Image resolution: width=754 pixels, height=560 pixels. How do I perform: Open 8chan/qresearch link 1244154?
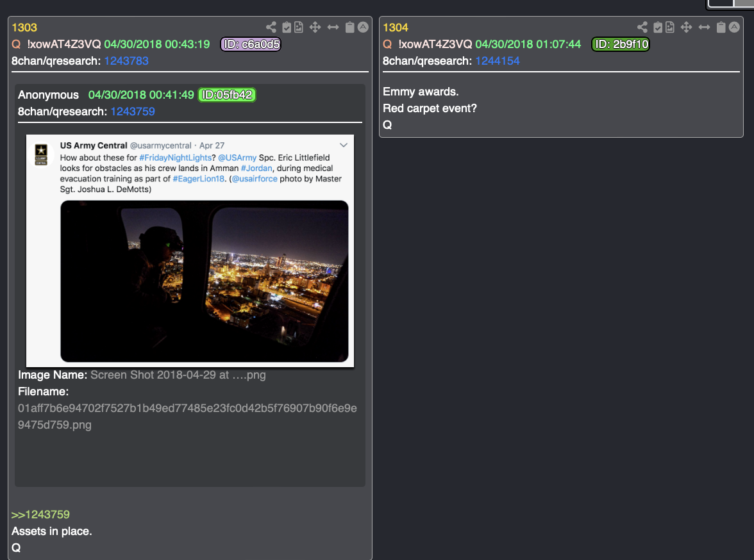coord(498,61)
